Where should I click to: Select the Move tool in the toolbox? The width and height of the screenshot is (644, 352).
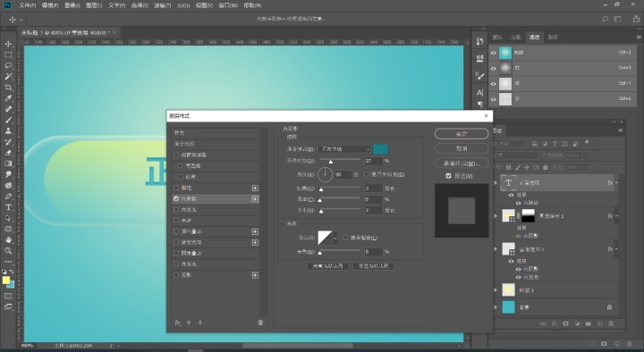(x=8, y=44)
